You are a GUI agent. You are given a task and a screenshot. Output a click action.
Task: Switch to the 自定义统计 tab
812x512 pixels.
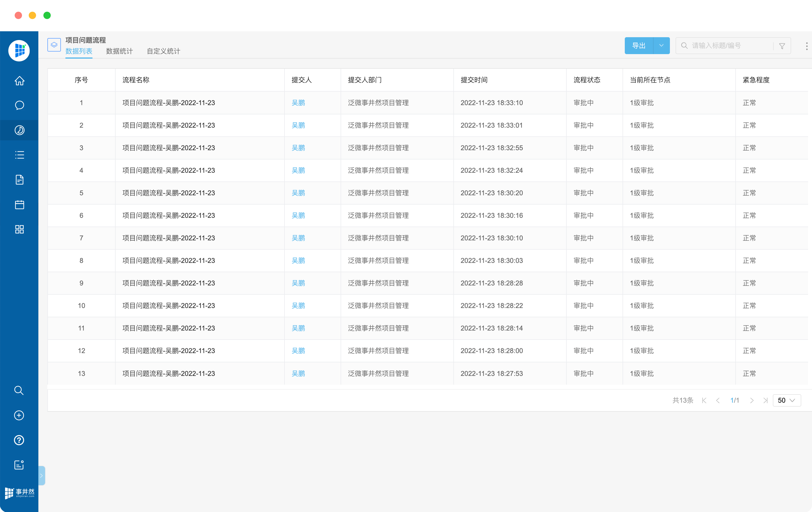coord(164,51)
